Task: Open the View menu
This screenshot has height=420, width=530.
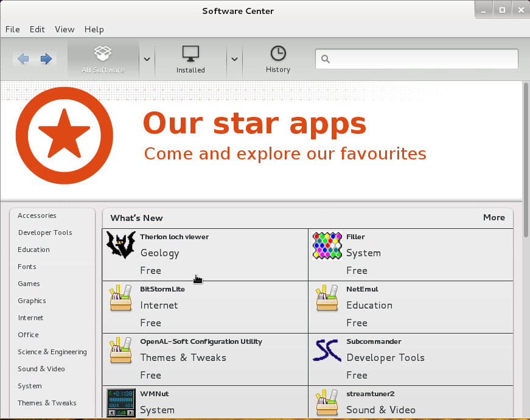Action: click(65, 29)
